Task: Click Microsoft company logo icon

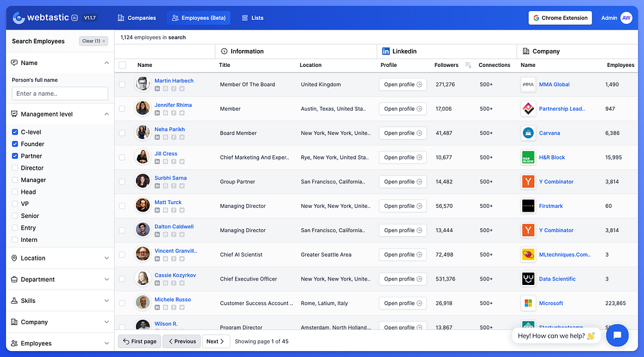Action: 528,303
